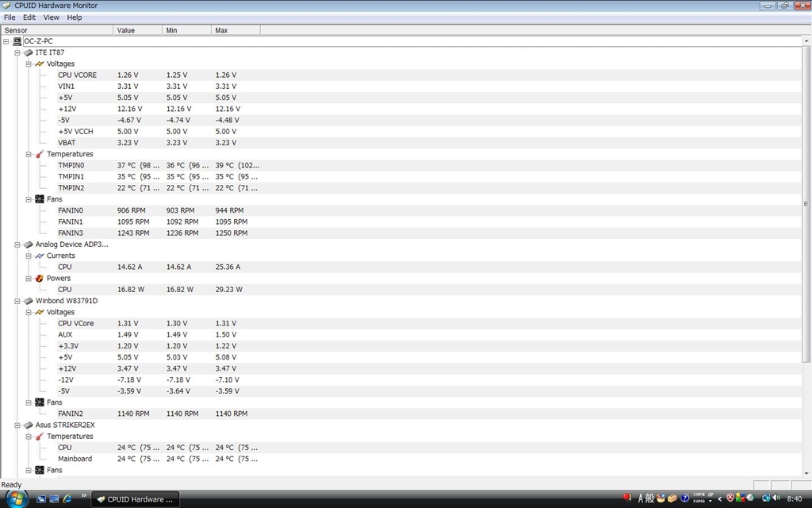Click the Winbond W83791D chip icon

(29, 301)
